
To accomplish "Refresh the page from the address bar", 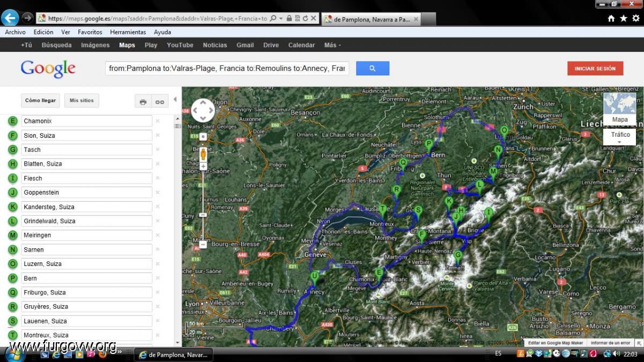I will (305, 18).
